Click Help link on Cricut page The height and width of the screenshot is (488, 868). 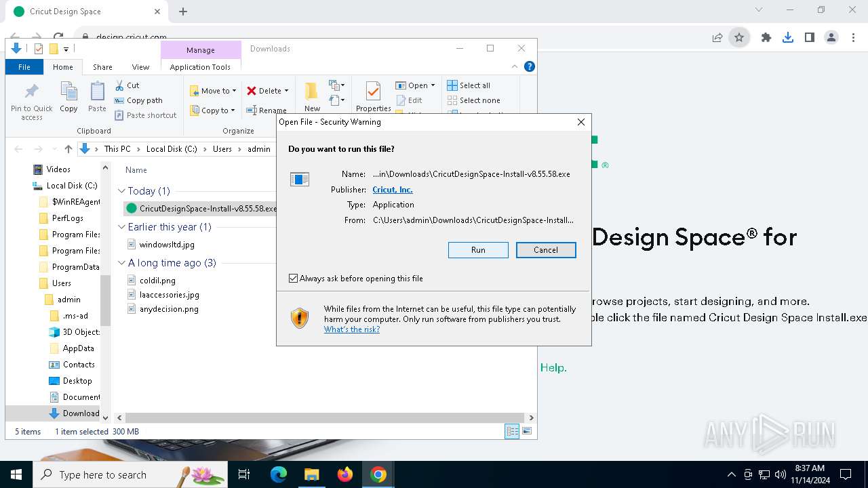pyautogui.click(x=553, y=367)
